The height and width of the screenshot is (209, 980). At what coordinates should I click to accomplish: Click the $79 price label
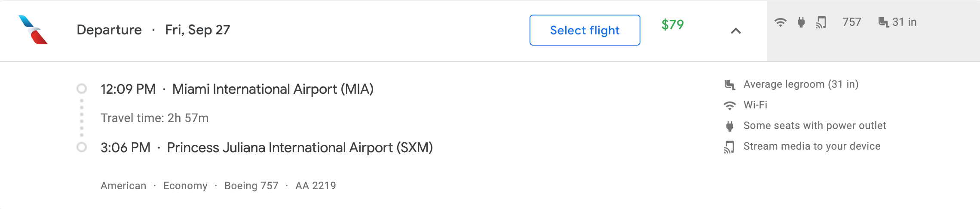click(673, 25)
